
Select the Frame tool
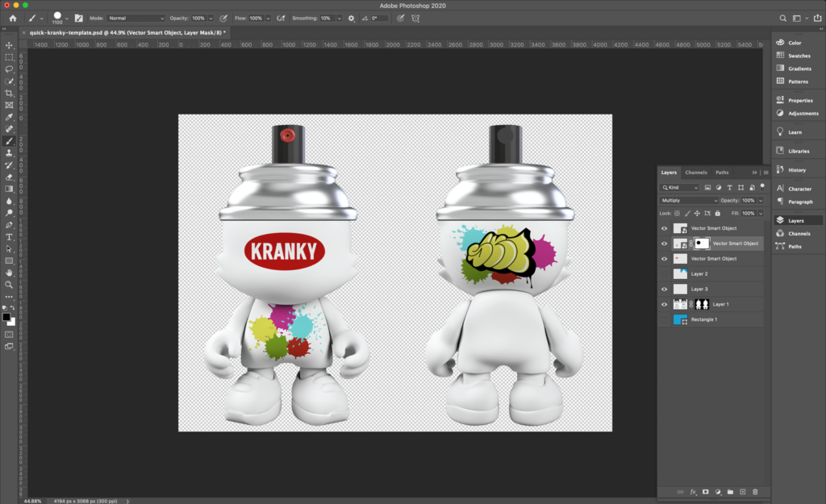click(9, 106)
